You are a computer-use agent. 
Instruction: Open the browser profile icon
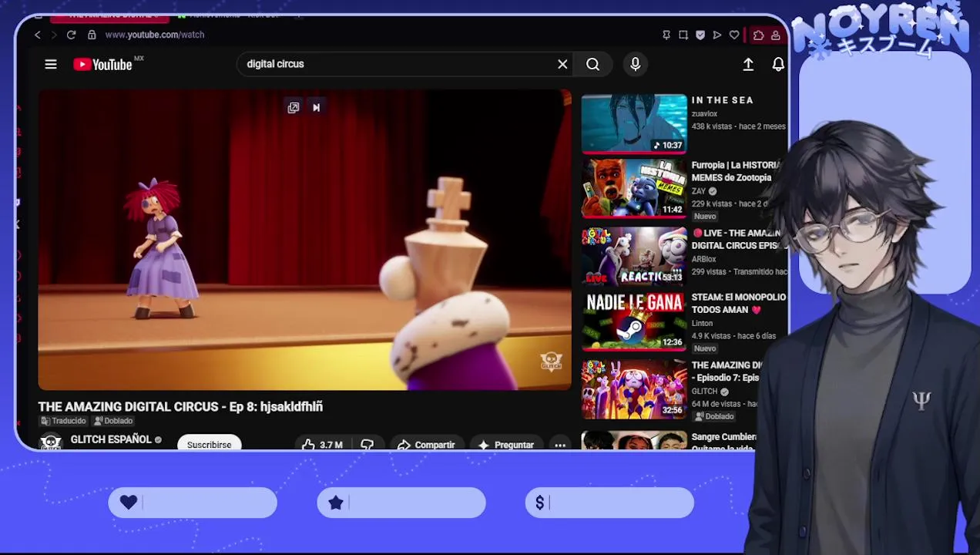(775, 35)
